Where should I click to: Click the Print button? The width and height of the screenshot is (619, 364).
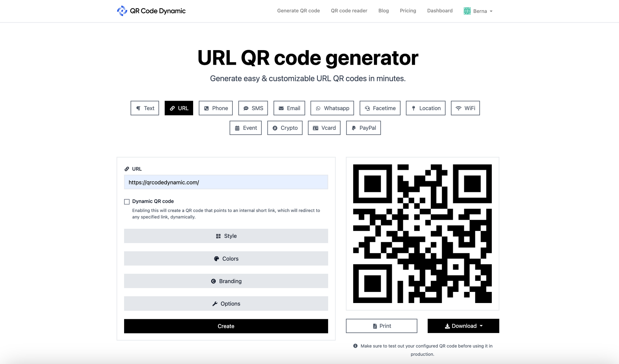pos(381,326)
